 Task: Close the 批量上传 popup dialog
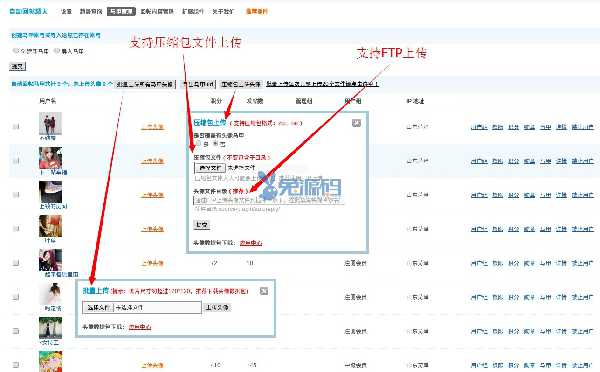click(264, 291)
